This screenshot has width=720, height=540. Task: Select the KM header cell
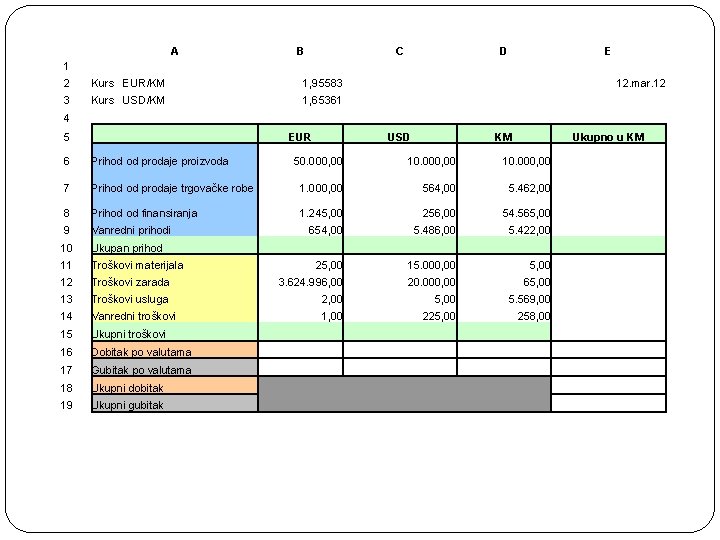504,134
